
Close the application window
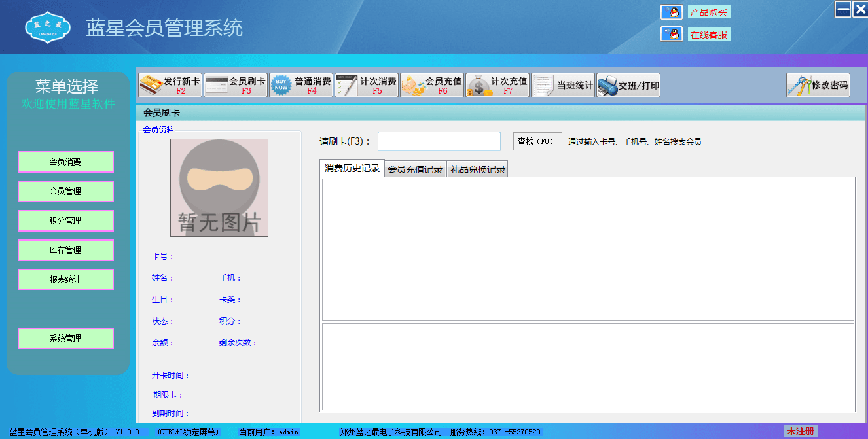(860, 9)
